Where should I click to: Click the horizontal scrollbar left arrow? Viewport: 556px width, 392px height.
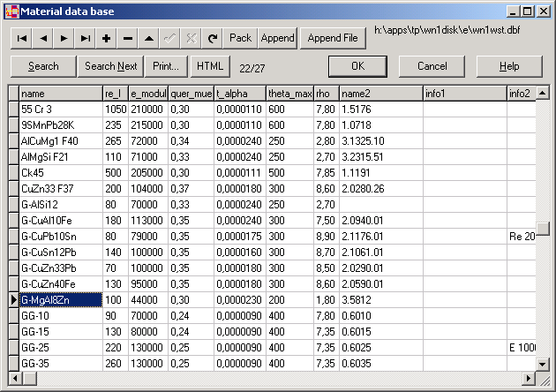[15, 379]
